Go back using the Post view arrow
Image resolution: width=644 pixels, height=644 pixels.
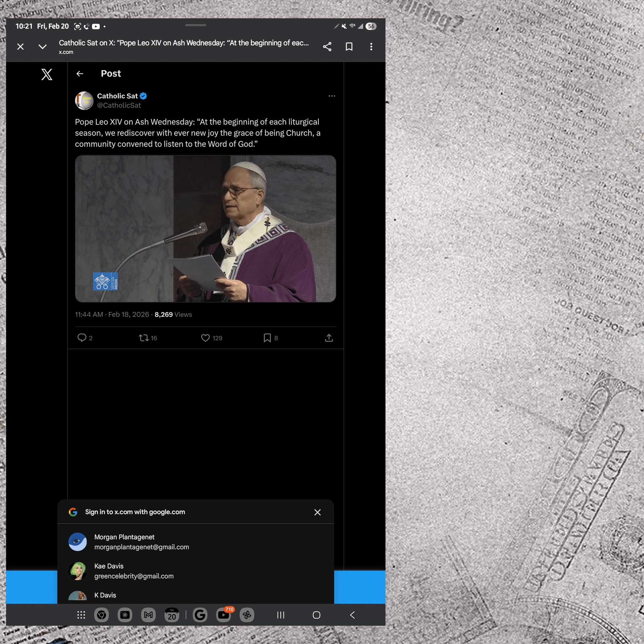(x=80, y=73)
